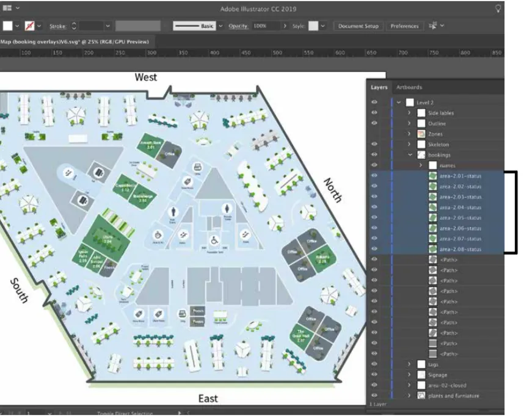
Task: Click the Zones layer thumbnail
Action: 421,134
